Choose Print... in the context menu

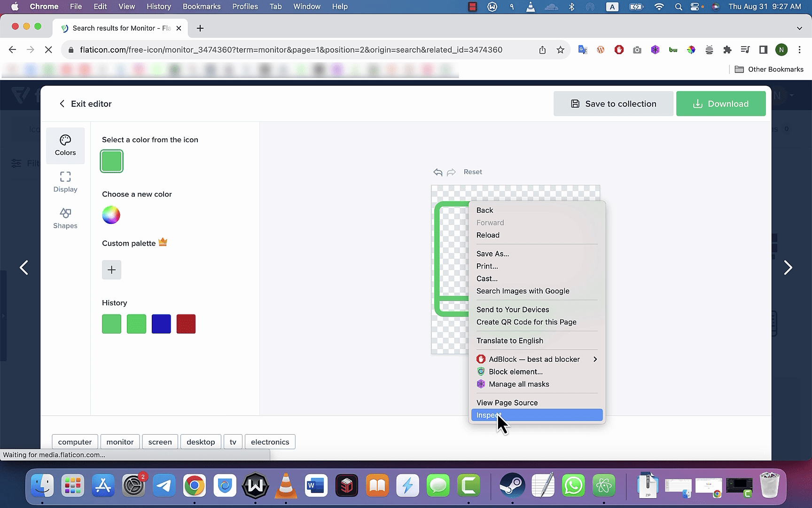tap(537, 266)
